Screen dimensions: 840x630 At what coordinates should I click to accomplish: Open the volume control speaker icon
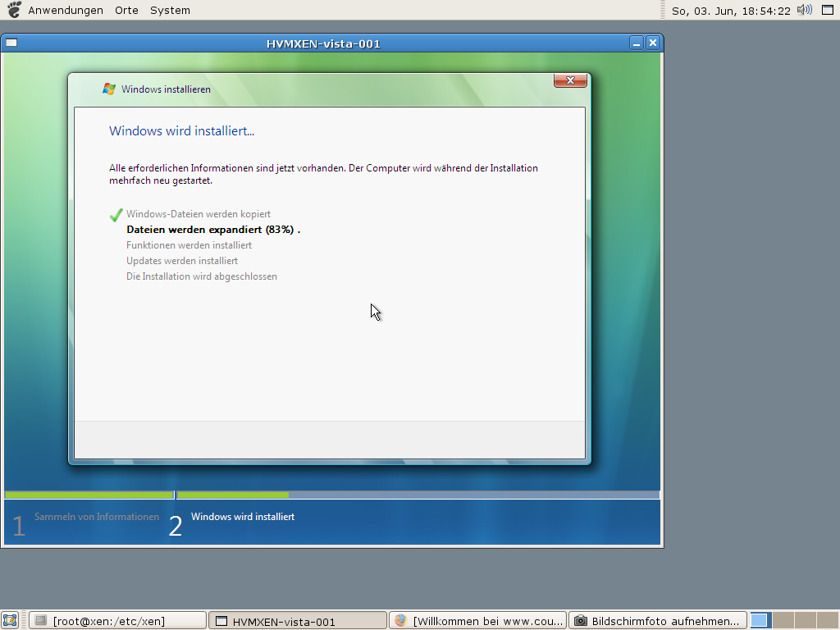tap(804, 10)
